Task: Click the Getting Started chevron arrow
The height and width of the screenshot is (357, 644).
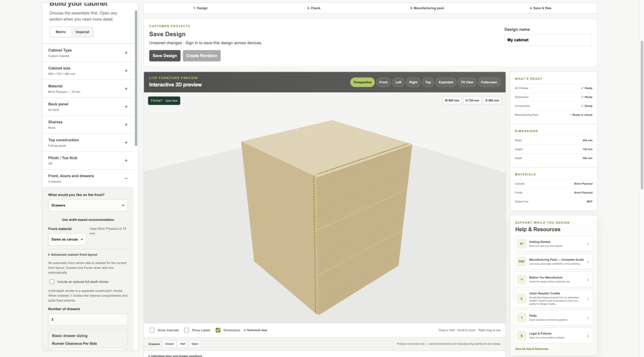Action: (x=588, y=244)
